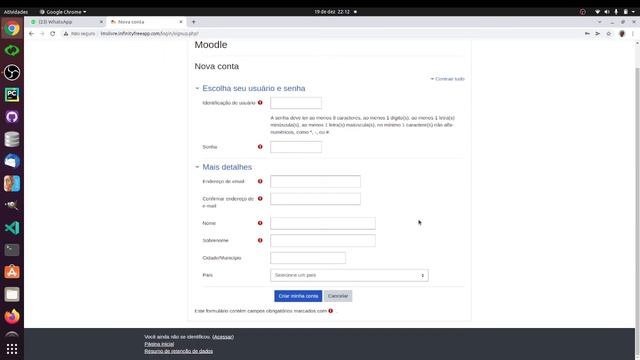Viewport: 640px width, 360px height.
Task: Open the Chrome profile avatar
Action: [622, 33]
